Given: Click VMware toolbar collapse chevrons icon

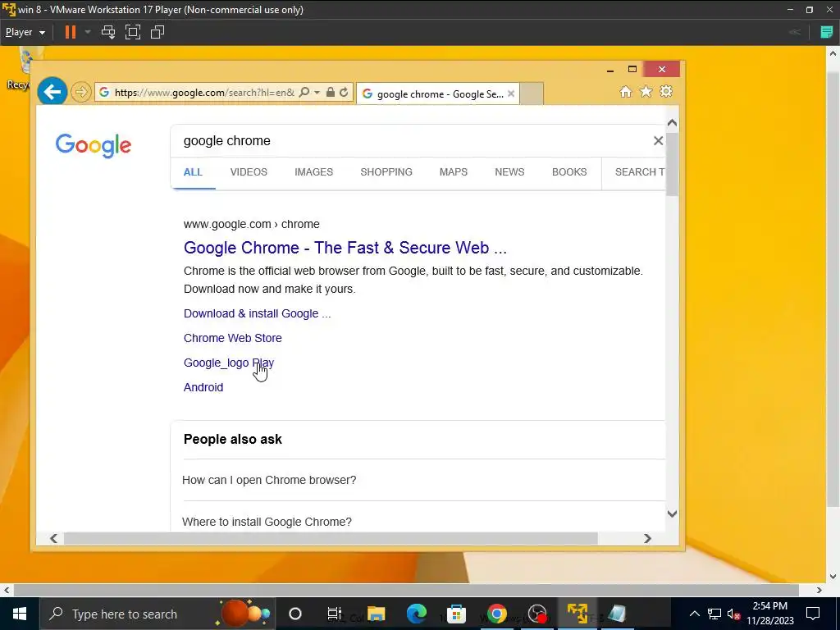Looking at the screenshot, I should tap(794, 32).
